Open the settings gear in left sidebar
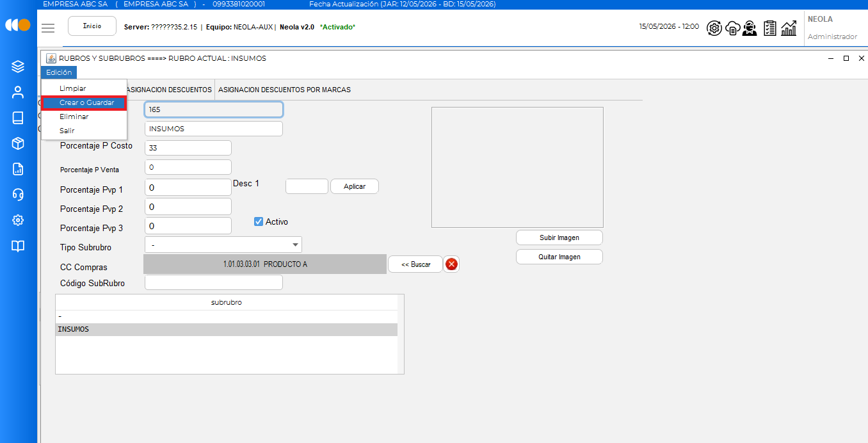Image resolution: width=868 pixels, height=443 pixels. (x=18, y=220)
